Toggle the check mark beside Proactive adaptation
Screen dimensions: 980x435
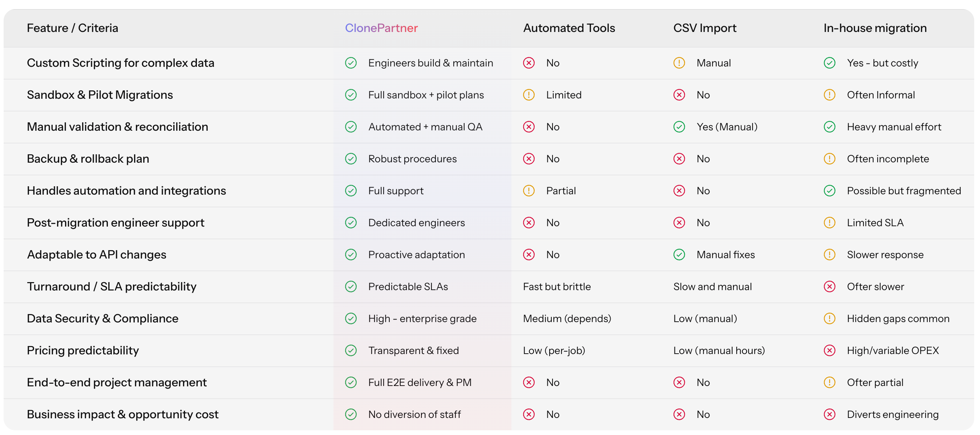coord(351,255)
